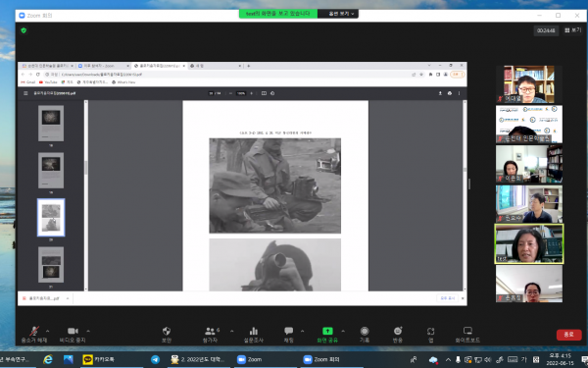Start recording with the 기록 button
This screenshot has height=368, width=588.
pyautogui.click(x=365, y=335)
